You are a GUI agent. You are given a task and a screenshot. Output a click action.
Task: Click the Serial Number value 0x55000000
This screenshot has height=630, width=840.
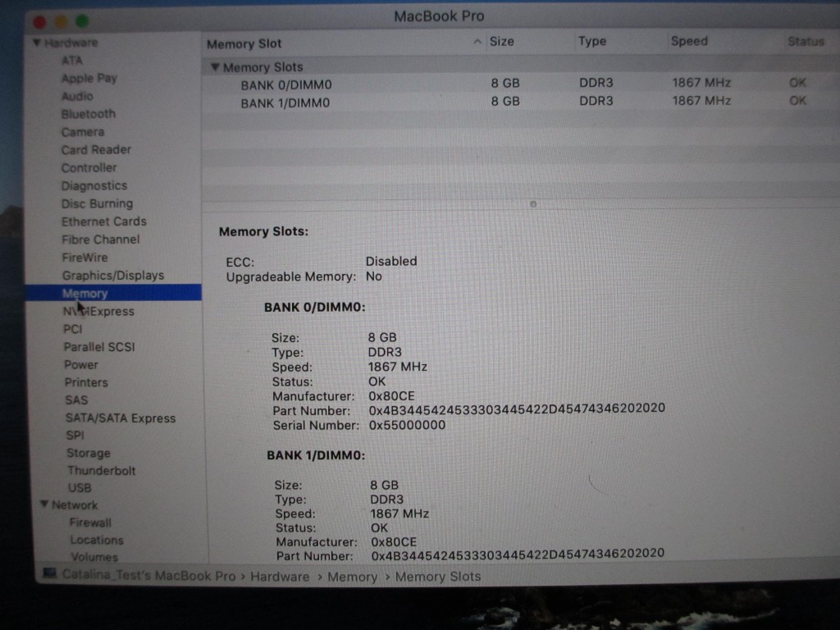pos(407,426)
